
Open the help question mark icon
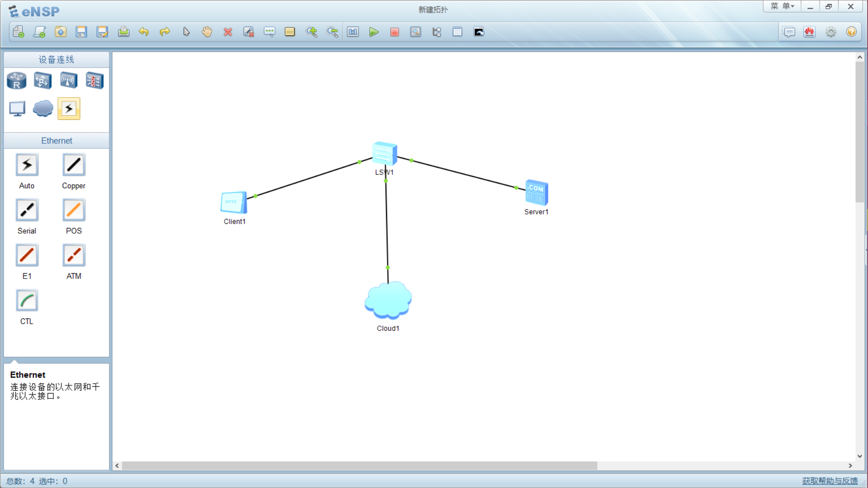pos(852,32)
